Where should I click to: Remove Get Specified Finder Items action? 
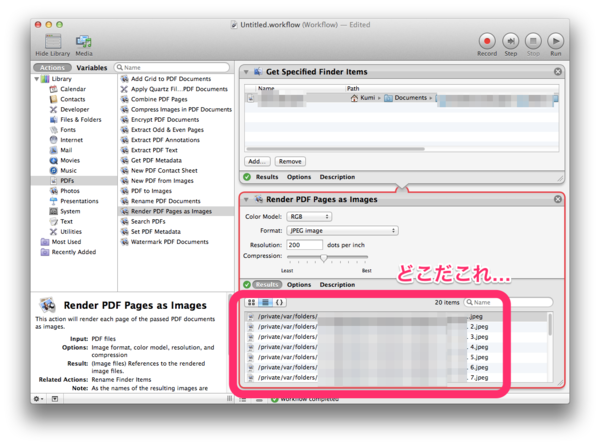[x=558, y=72]
